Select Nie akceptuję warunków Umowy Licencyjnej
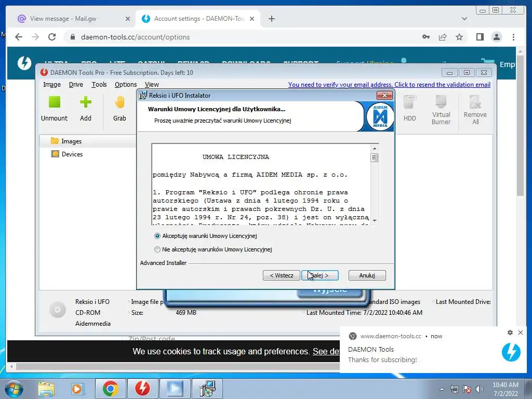Screen dimensions: 532x399 [x=213, y=249]
